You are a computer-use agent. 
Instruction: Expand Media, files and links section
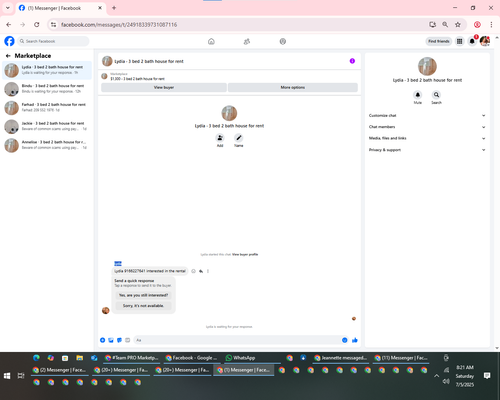[x=427, y=138]
